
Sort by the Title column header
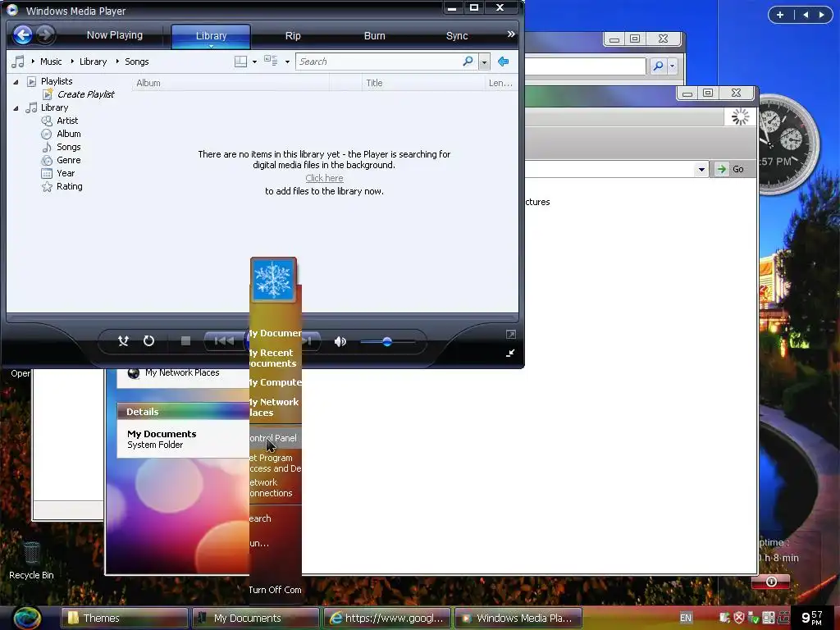422,83
